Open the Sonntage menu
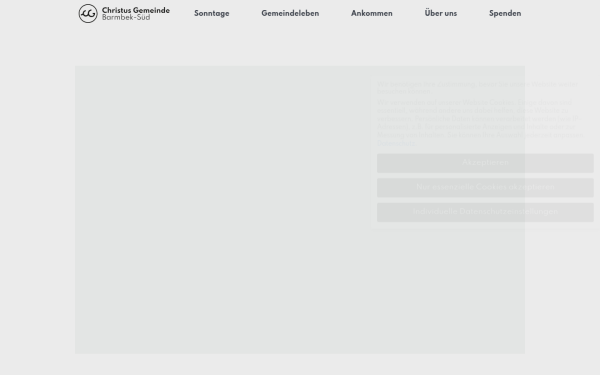 (212, 13)
